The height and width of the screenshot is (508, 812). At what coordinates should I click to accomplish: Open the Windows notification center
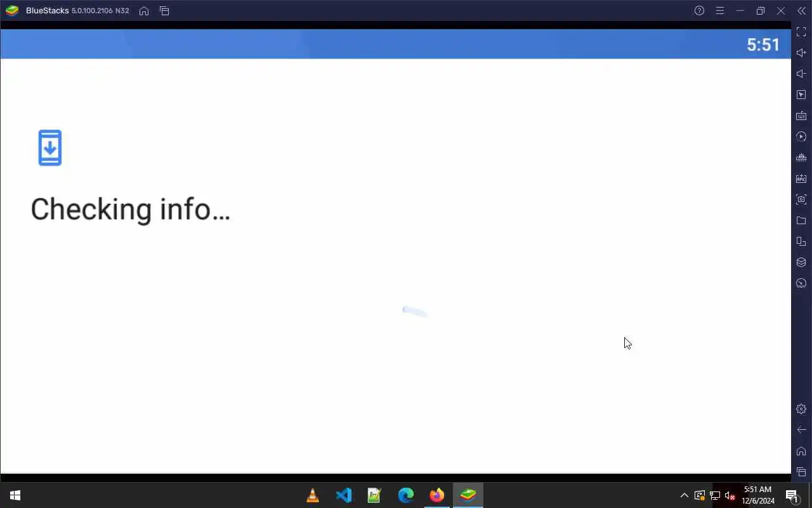[x=792, y=495]
